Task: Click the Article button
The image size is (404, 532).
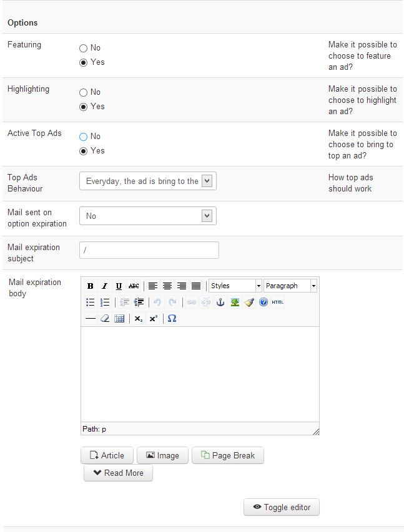Action: (x=107, y=455)
